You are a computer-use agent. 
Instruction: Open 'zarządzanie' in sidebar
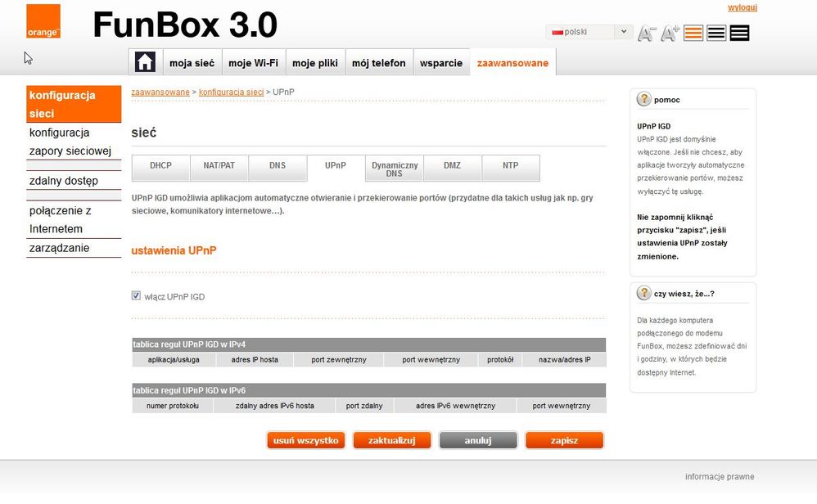(x=74, y=248)
